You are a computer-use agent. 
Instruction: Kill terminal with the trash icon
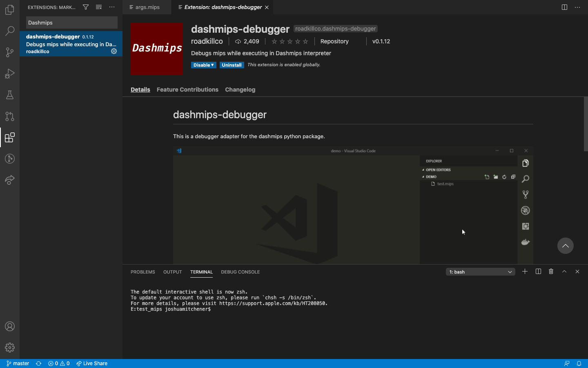coord(551,272)
